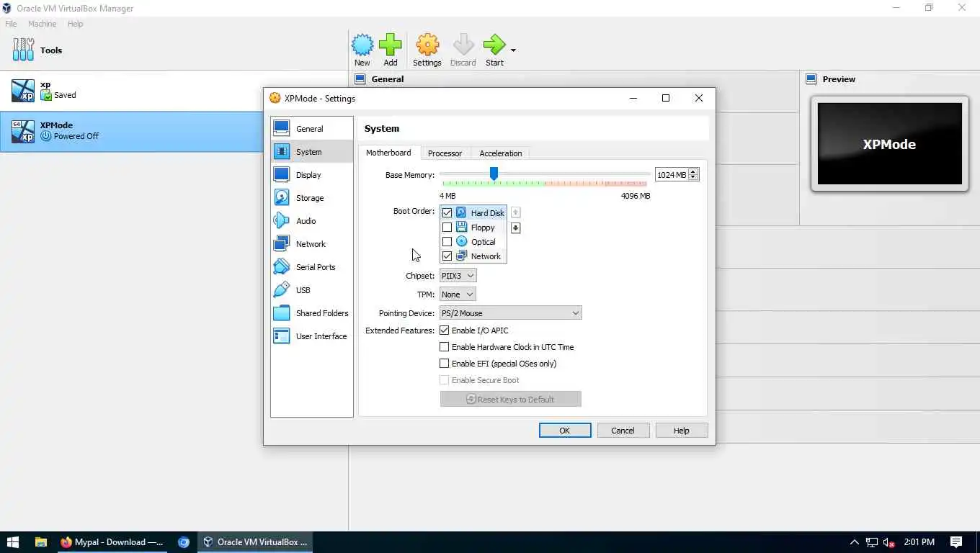Open Serial Ports category in settings sidebar

(x=312, y=267)
